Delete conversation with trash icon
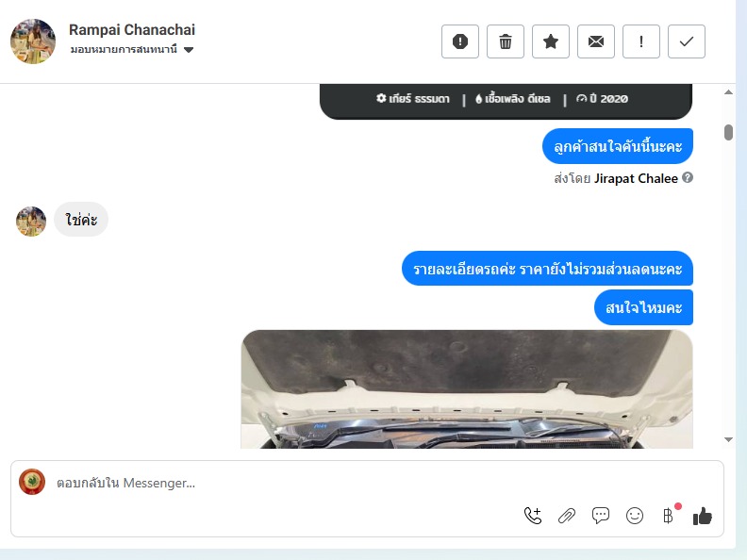The height and width of the screenshot is (560, 747). point(505,41)
